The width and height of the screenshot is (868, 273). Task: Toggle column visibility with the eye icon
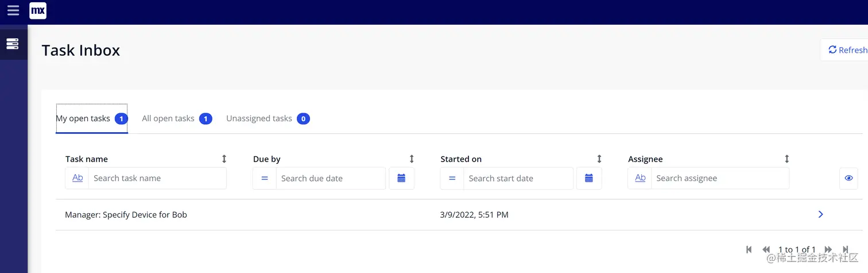(849, 178)
